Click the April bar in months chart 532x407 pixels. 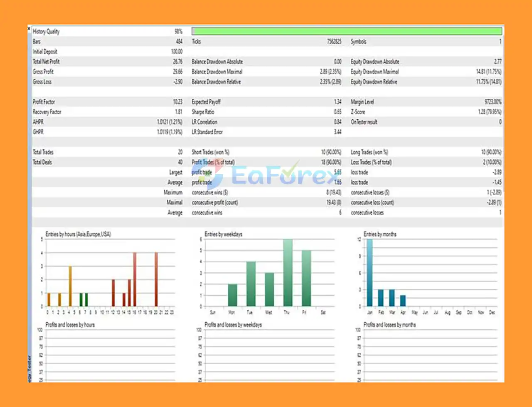(x=403, y=301)
